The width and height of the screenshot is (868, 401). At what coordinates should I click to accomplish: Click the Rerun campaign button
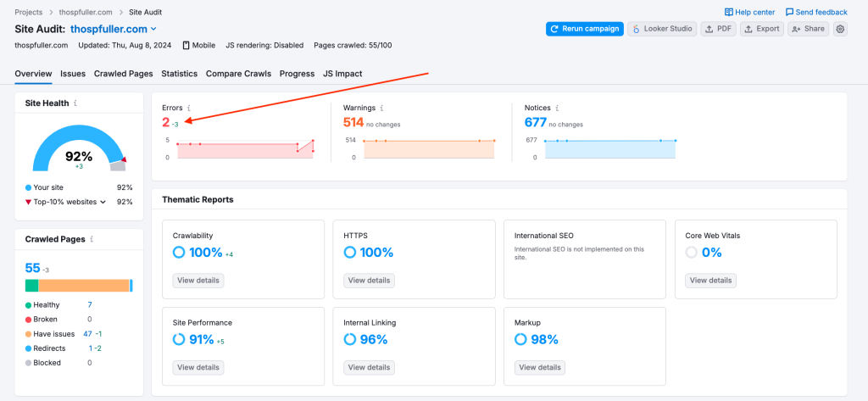tap(585, 29)
